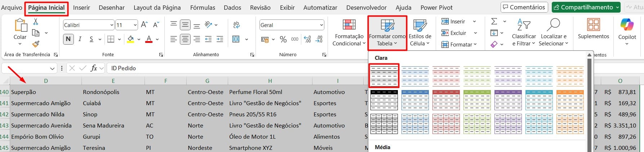
Task: Toggle bold (N) formatting
Action: (x=68, y=39)
